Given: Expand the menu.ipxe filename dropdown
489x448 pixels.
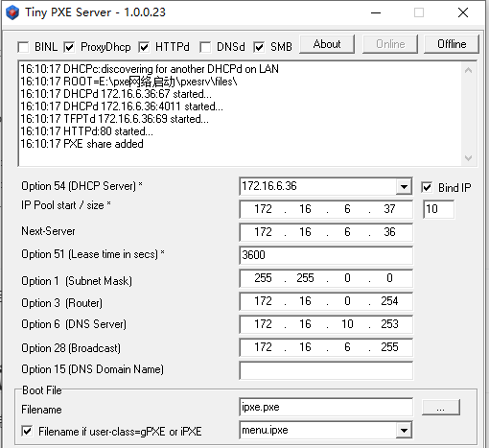Looking at the screenshot, I should [404, 431].
